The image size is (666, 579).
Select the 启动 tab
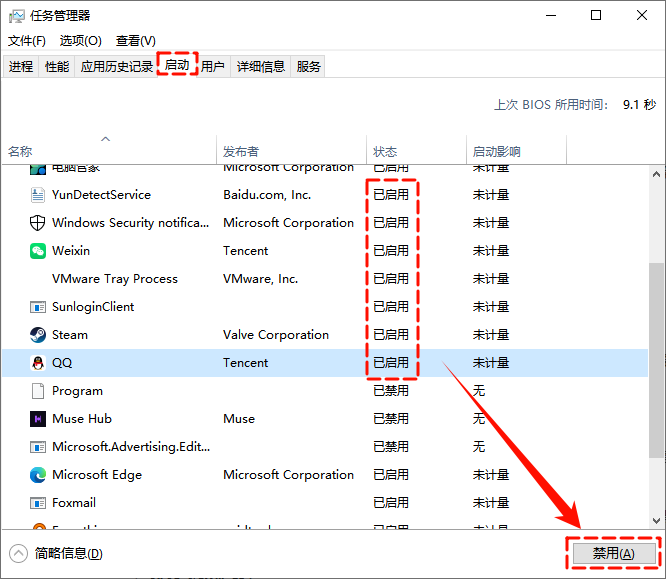pyautogui.click(x=177, y=65)
